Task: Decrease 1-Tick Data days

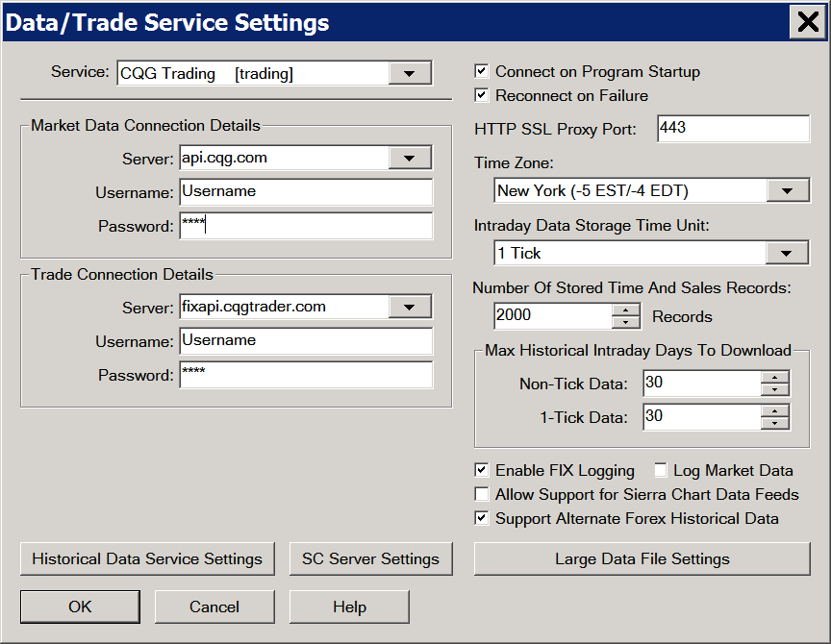Action: pyautogui.click(x=775, y=423)
